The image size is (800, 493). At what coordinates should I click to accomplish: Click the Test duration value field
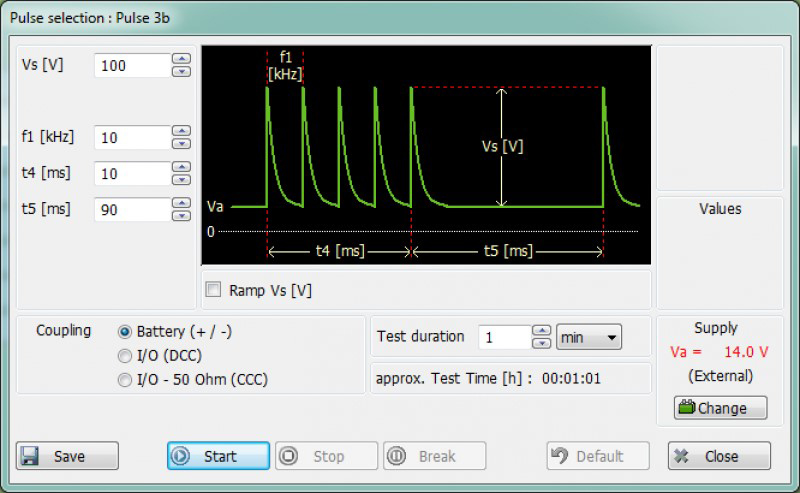(x=505, y=337)
